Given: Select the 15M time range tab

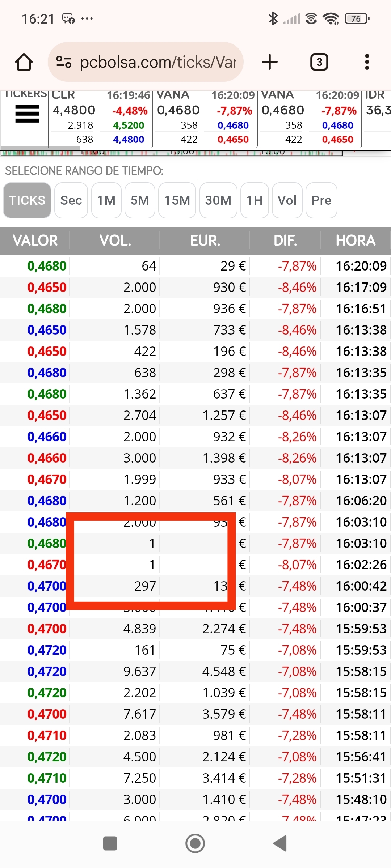Looking at the screenshot, I should pos(177,200).
